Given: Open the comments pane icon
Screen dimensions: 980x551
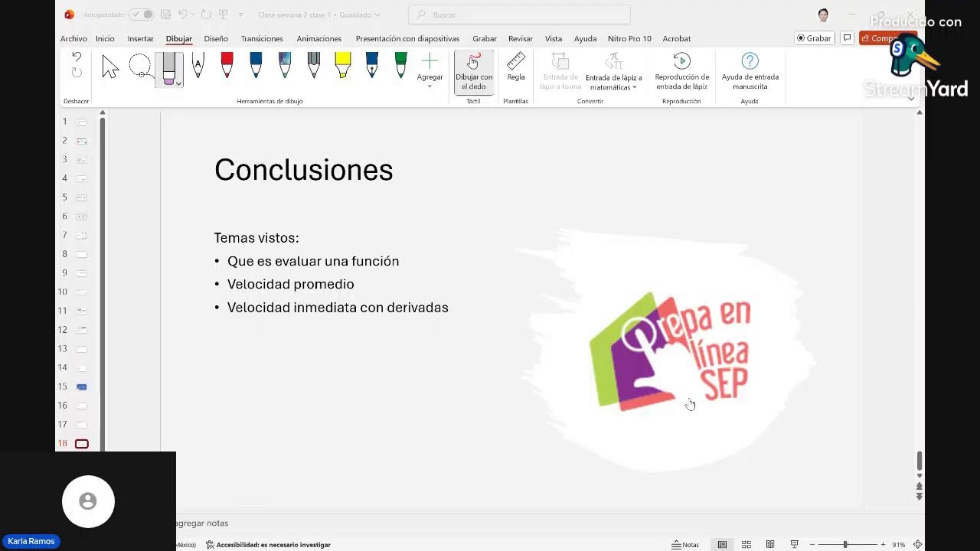Looking at the screenshot, I should (847, 38).
